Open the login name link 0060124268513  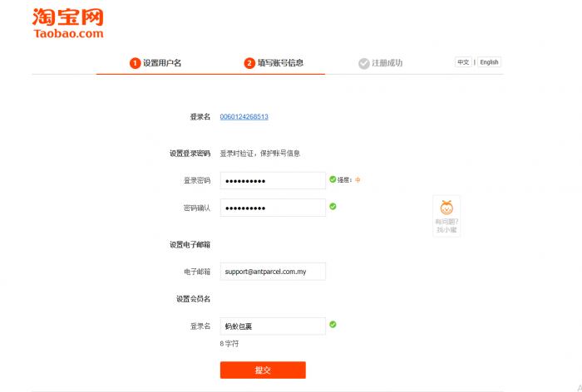244,117
